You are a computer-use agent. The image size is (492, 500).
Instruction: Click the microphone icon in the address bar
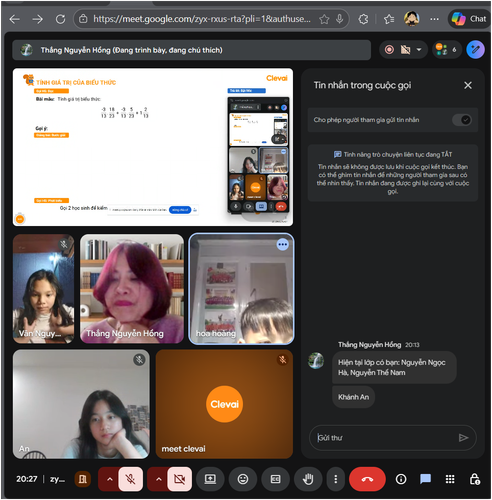pyautogui.click(x=339, y=19)
